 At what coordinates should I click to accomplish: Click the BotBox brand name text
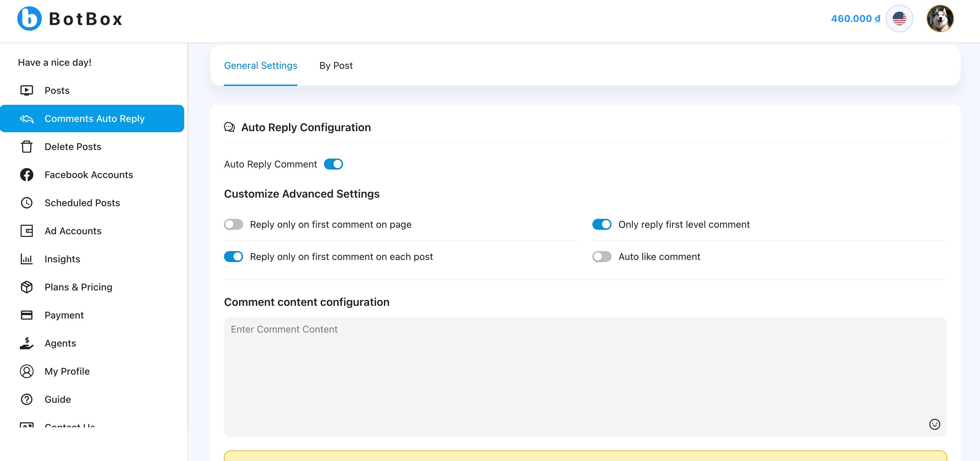(x=86, y=18)
